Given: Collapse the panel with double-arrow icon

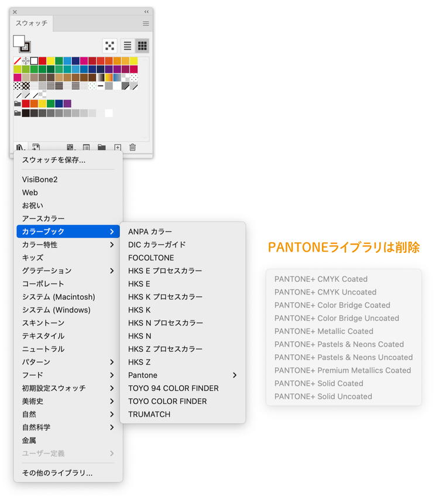Looking at the screenshot, I should 146,12.
